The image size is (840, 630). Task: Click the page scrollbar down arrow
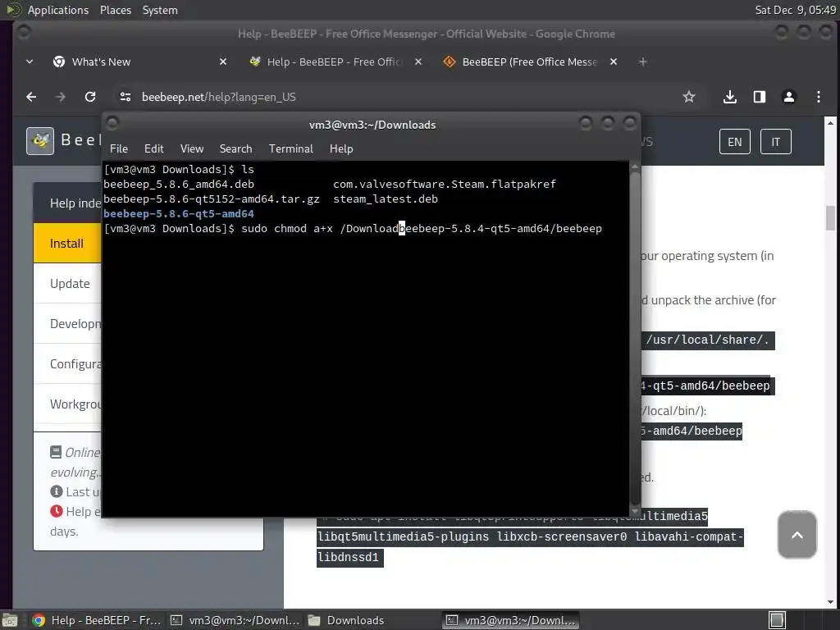[x=830, y=602]
